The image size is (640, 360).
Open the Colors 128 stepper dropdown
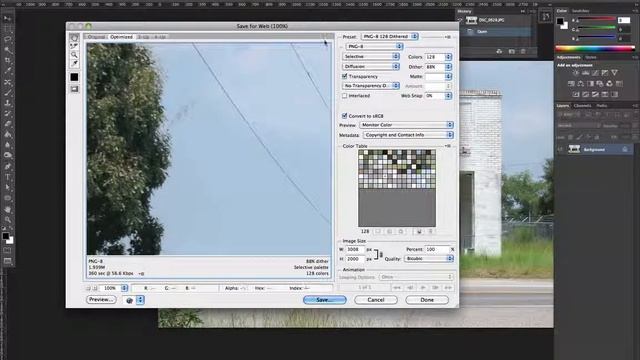449,57
